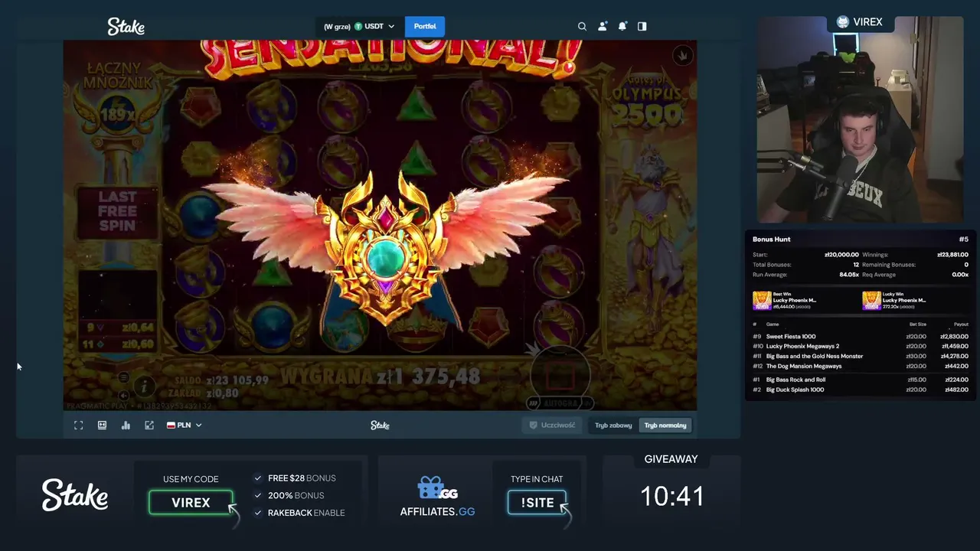
Task: Click the Autogra autoplay button
Action: pyautogui.click(x=560, y=403)
